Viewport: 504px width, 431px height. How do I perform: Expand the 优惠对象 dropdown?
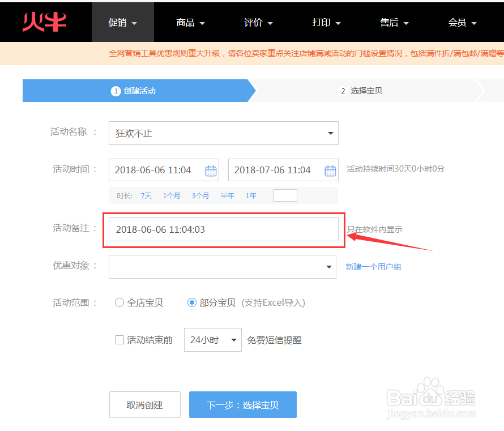(223, 267)
